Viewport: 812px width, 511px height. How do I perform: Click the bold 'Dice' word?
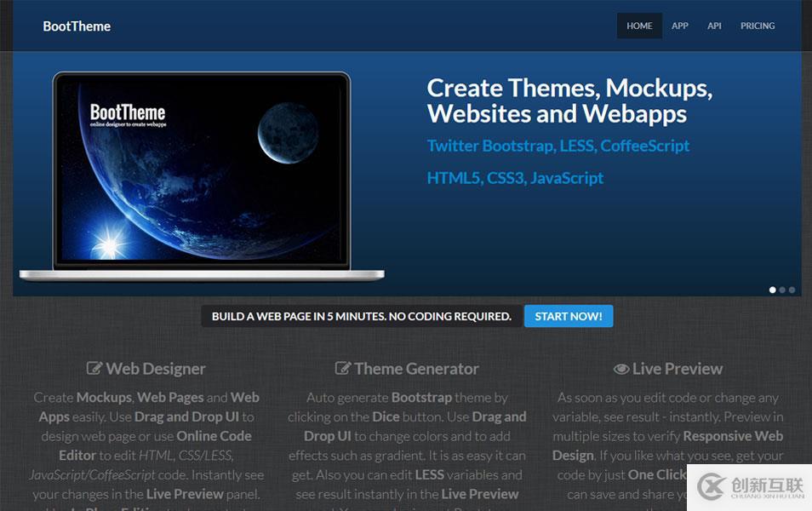click(386, 416)
